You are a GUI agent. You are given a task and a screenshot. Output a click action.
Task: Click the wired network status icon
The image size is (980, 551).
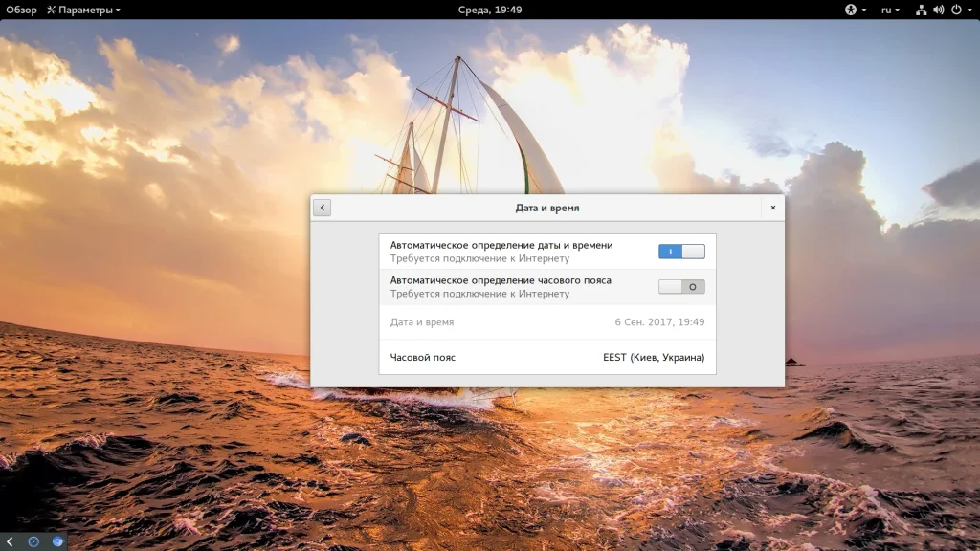[921, 10]
